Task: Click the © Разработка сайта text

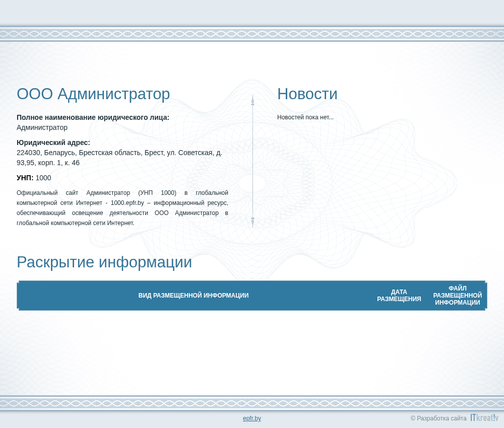Action: 438,418
